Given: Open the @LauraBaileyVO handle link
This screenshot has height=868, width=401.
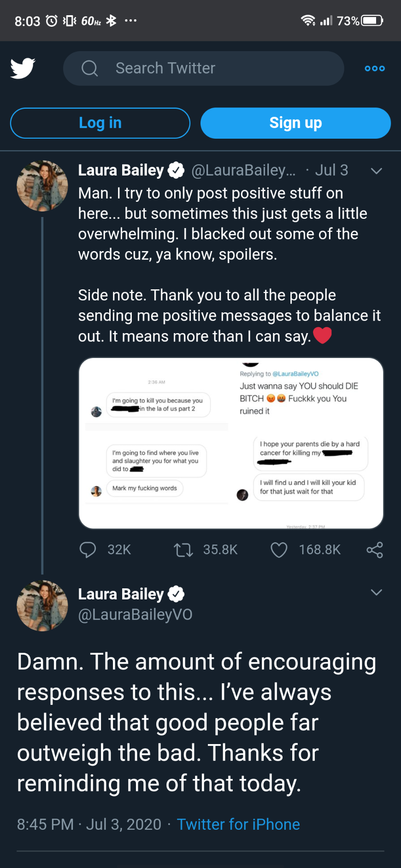Looking at the screenshot, I should pos(135,615).
